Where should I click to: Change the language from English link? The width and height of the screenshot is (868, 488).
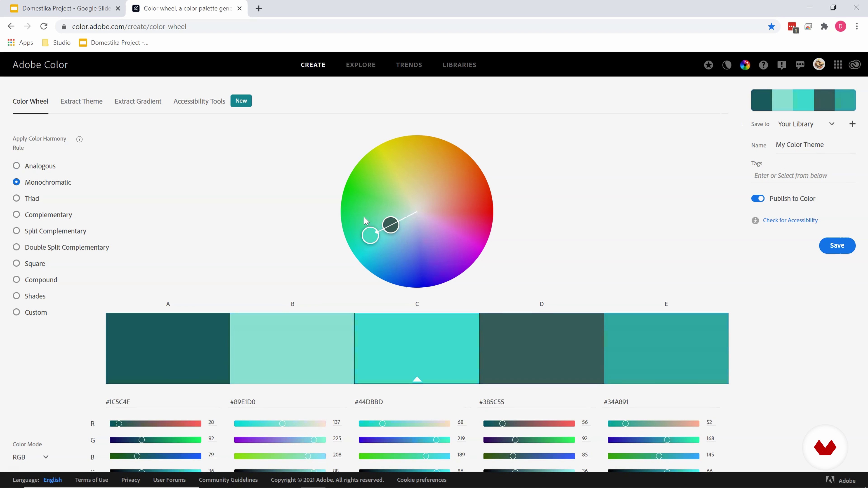pos(53,480)
